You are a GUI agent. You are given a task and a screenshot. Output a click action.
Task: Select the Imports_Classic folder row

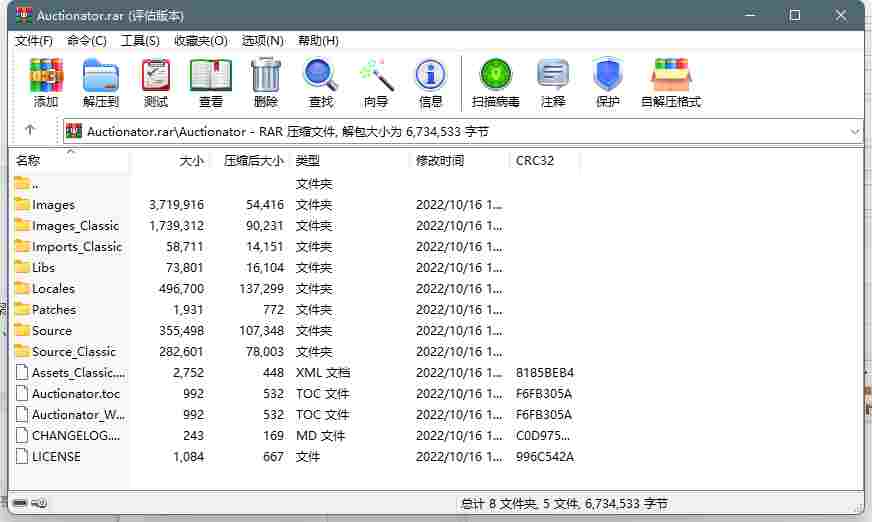pyautogui.click(x=296, y=246)
